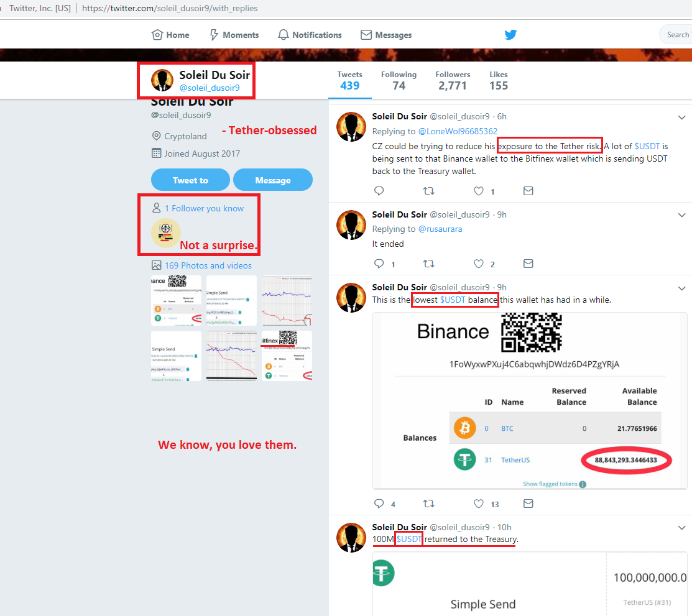
Task: Click the $USDT cashtag in the CZ tweet
Action: tap(647, 146)
